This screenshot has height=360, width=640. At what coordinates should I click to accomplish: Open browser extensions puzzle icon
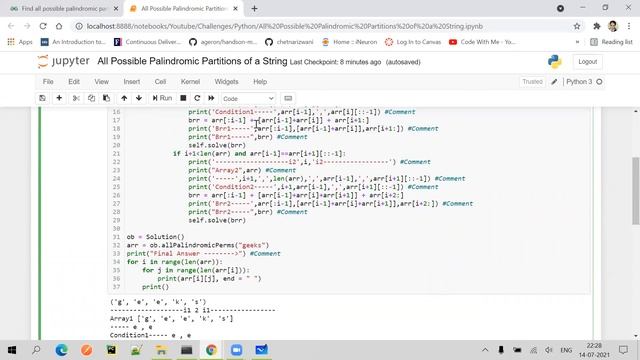tap(597, 26)
